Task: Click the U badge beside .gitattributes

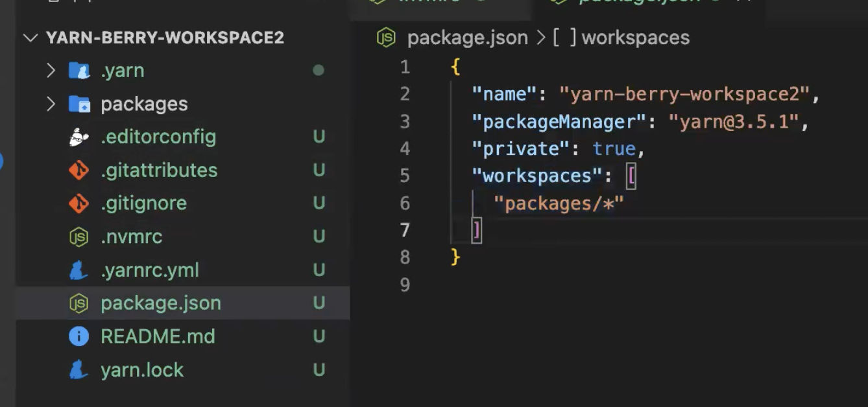Action: tap(319, 170)
